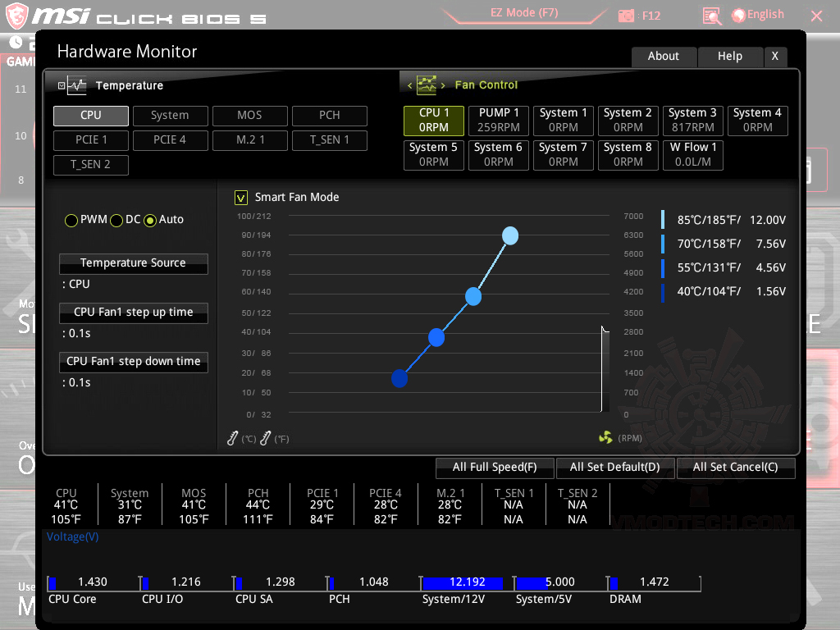Click the PCH 44°C temperature reading

[258, 506]
